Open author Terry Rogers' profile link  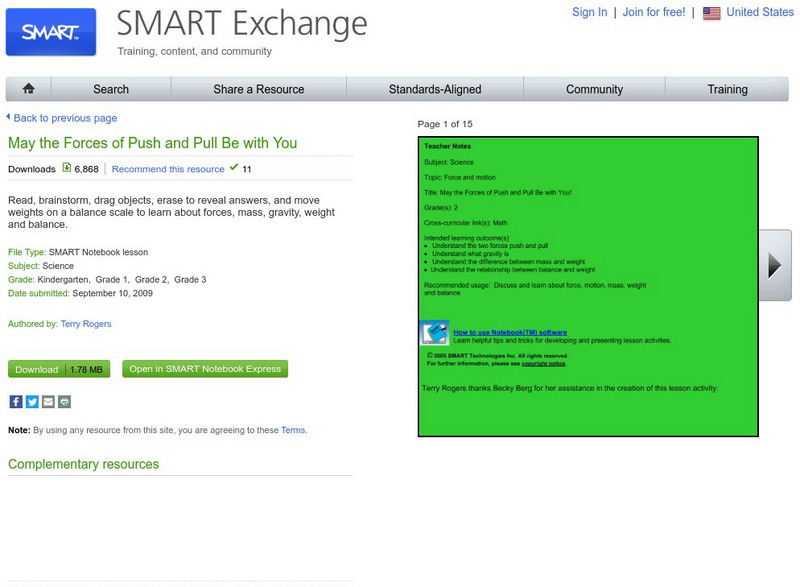coord(87,324)
